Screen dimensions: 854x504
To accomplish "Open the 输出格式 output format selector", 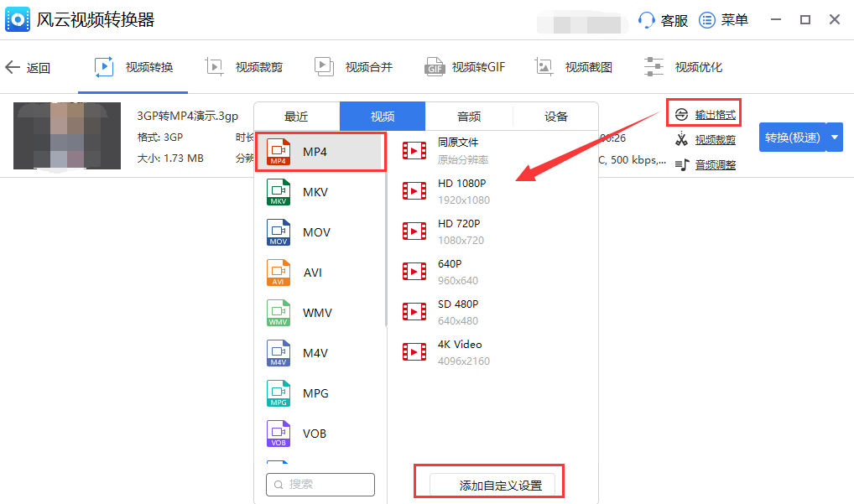I will [703, 112].
